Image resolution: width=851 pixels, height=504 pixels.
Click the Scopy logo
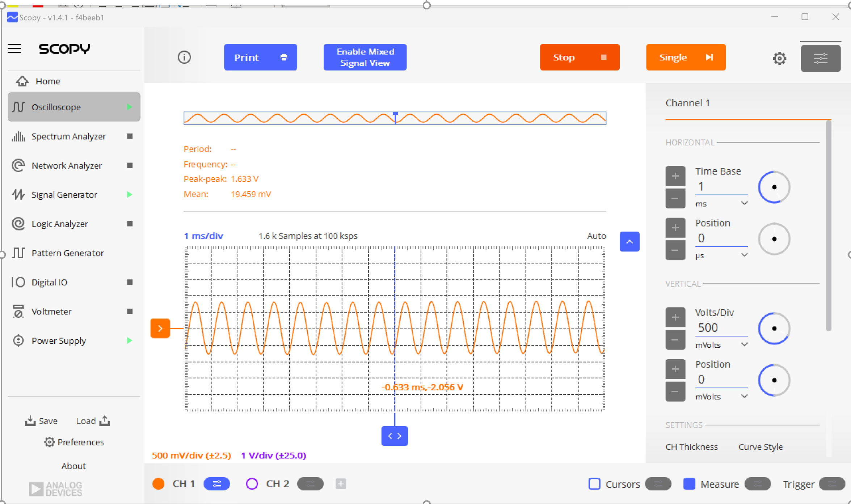(x=64, y=48)
